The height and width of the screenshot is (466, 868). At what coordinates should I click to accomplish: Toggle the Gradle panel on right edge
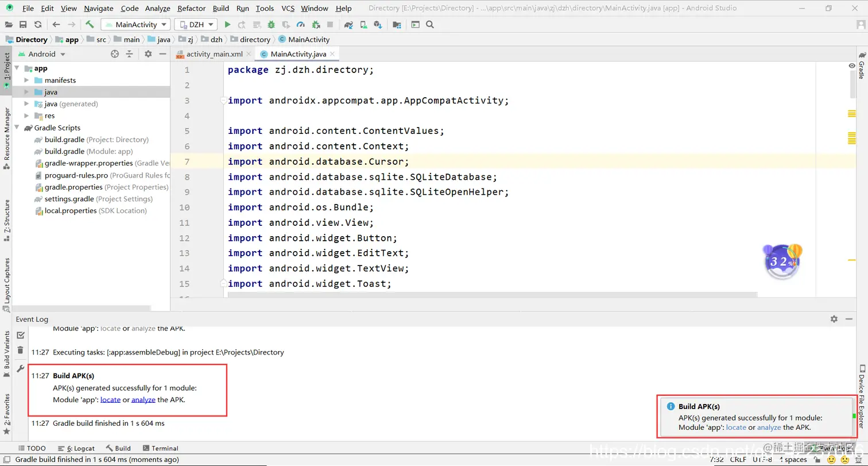862,67
